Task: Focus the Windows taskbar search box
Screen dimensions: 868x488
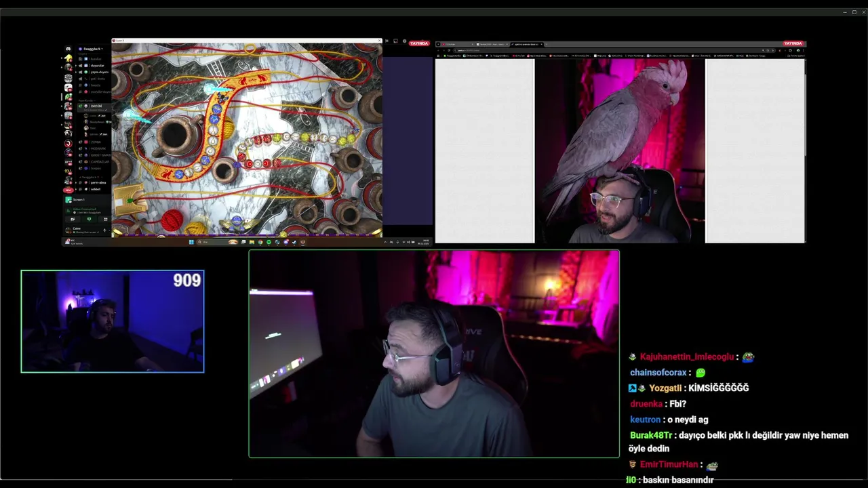Action: (x=217, y=242)
